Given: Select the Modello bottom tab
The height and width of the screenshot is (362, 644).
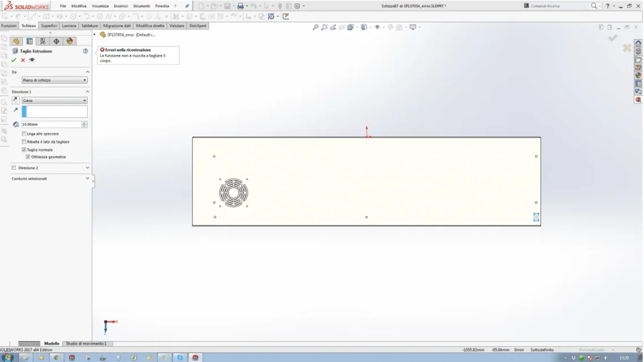Looking at the screenshot, I should (x=52, y=343).
